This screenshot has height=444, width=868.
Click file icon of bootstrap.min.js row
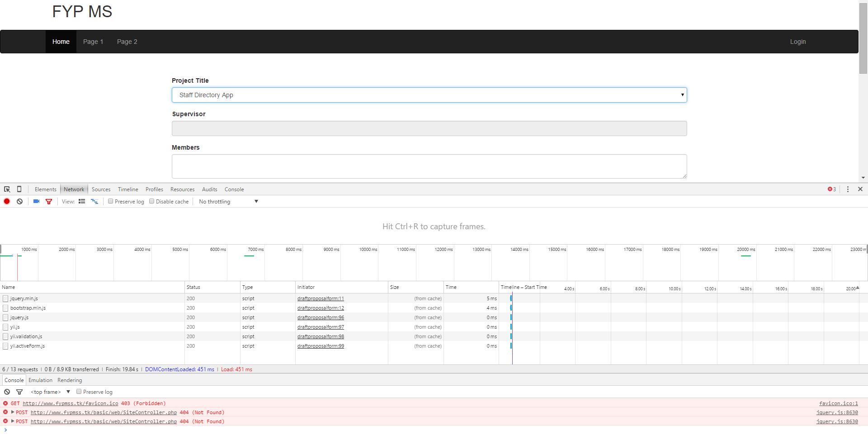(x=5, y=308)
